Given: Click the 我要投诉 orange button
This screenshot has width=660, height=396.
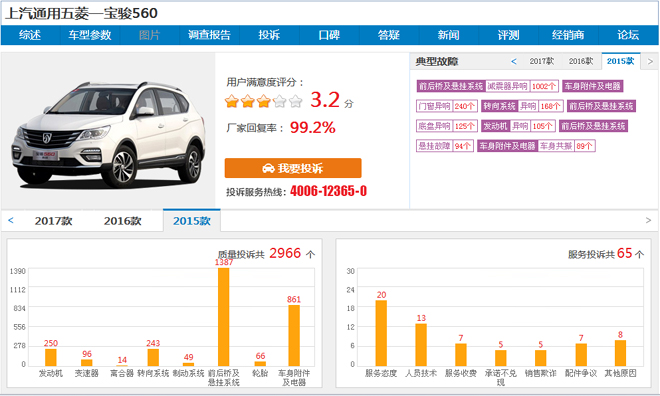Looking at the screenshot, I should click(x=293, y=168).
